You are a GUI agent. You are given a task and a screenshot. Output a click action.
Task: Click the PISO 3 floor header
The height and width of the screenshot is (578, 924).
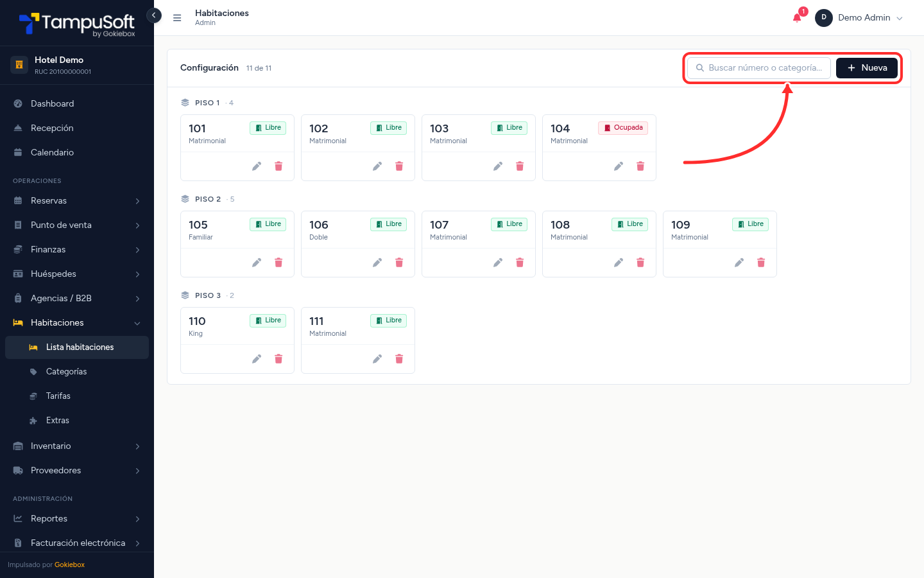[x=208, y=295]
